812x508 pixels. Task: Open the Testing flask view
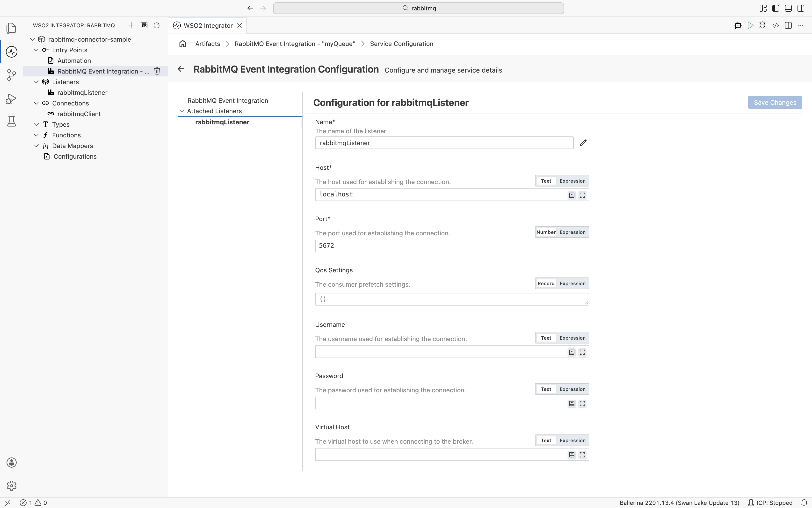(11, 121)
